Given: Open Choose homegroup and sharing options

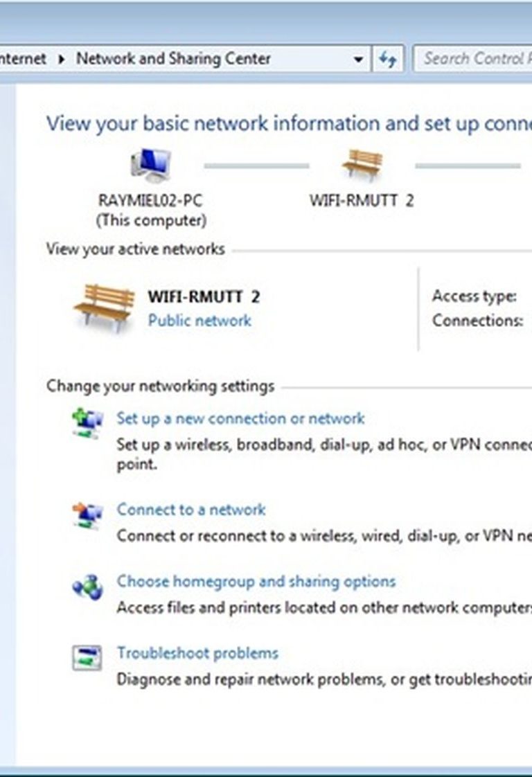Looking at the screenshot, I should click(x=256, y=581).
